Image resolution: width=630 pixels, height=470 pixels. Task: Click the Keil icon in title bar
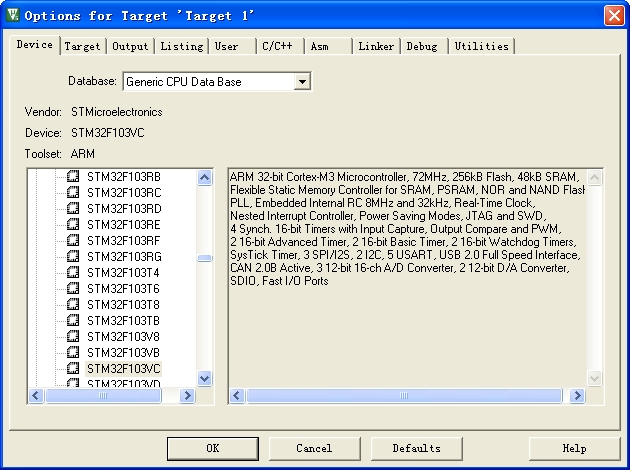tap(12, 15)
